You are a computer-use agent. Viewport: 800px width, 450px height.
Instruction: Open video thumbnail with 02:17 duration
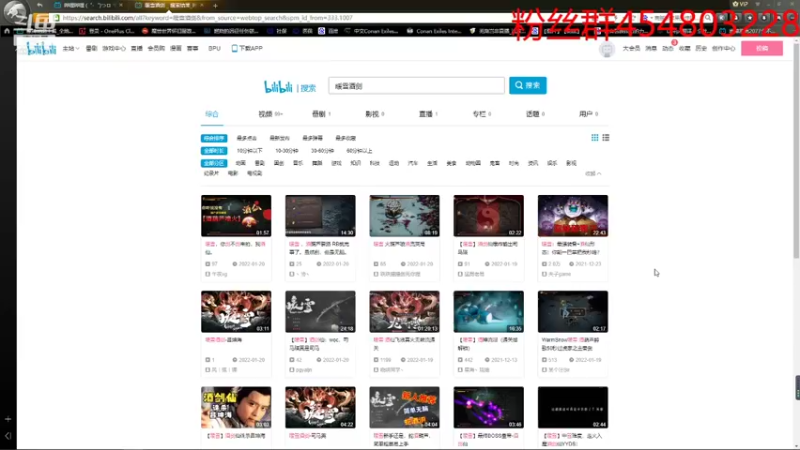coord(573,312)
